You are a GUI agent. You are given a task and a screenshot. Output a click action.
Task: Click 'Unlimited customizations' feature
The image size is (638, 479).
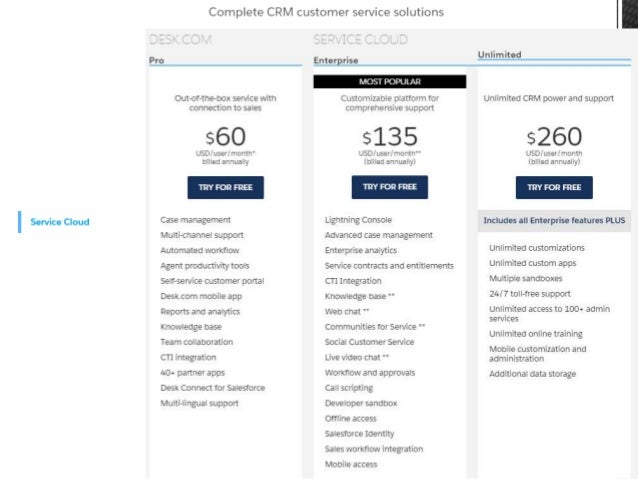(x=537, y=248)
